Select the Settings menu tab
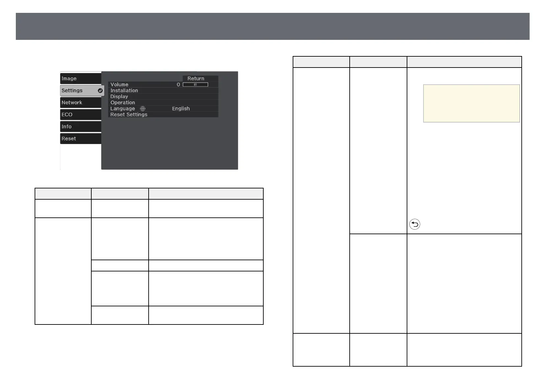The image size is (555, 392). [x=82, y=91]
